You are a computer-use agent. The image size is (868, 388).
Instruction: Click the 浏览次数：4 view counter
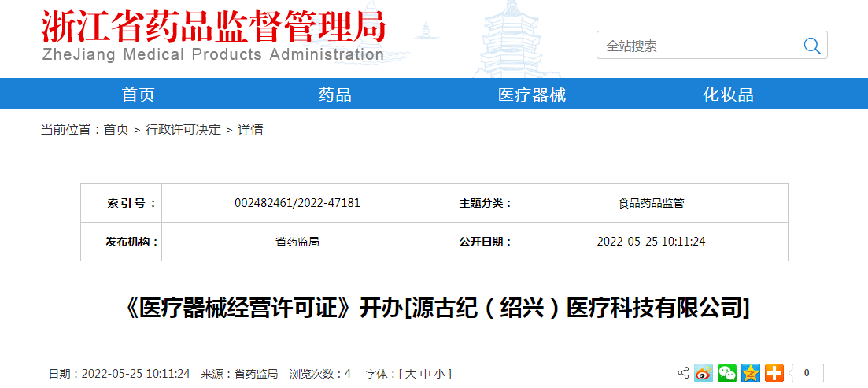[320, 374]
